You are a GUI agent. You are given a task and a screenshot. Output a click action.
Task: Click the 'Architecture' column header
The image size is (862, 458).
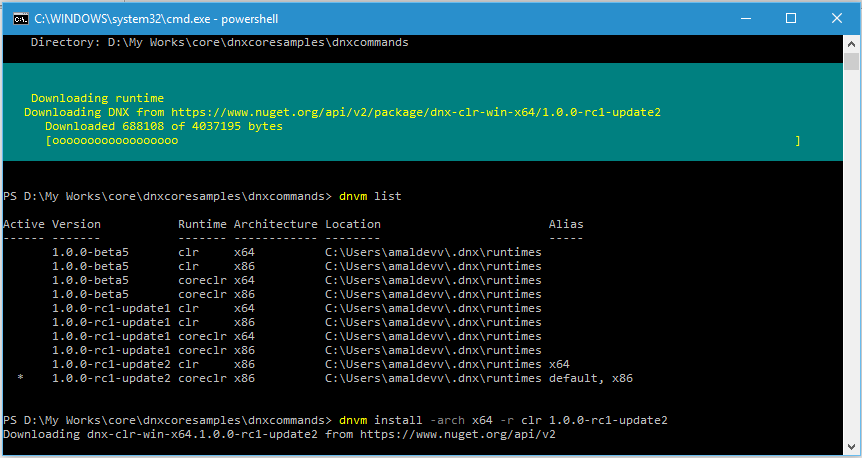pyautogui.click(x=275, y=224)
